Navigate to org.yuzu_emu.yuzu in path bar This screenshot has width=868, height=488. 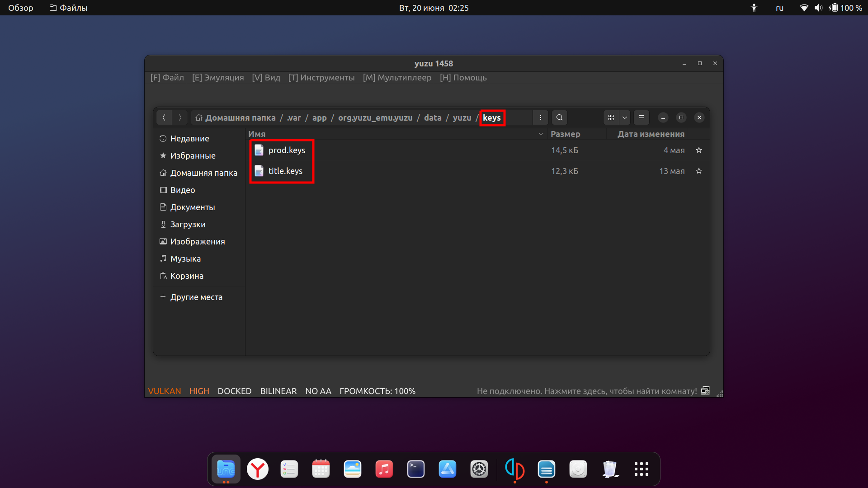point(375,117)
